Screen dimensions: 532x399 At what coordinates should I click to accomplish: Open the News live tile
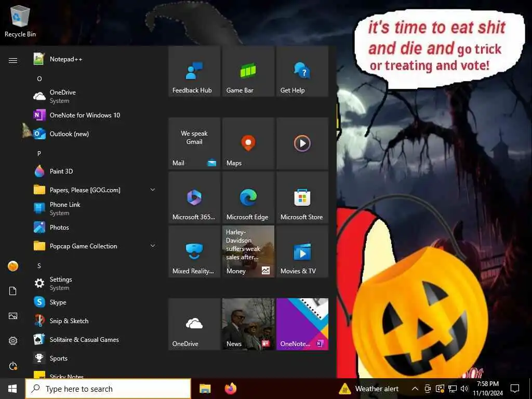click(248, 324)
